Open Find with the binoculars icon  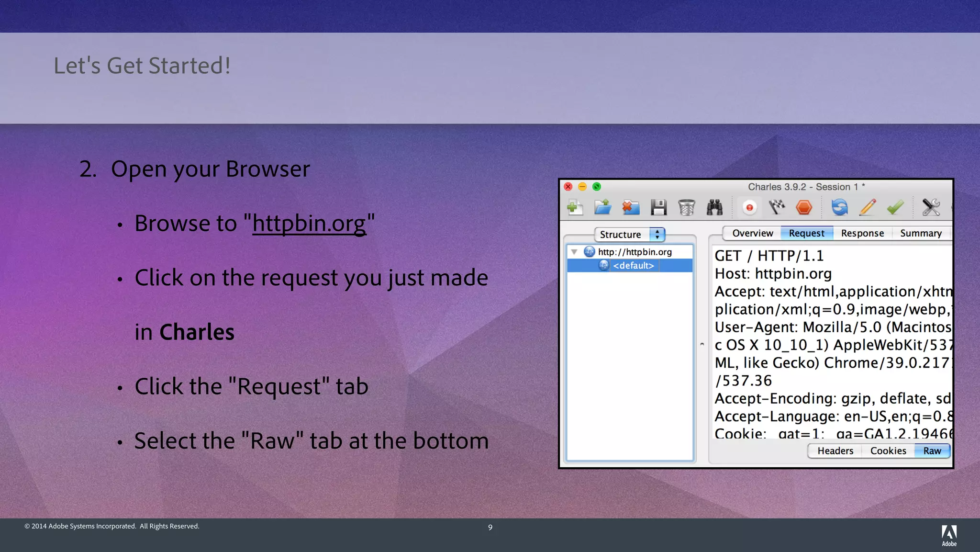[714, 208]
